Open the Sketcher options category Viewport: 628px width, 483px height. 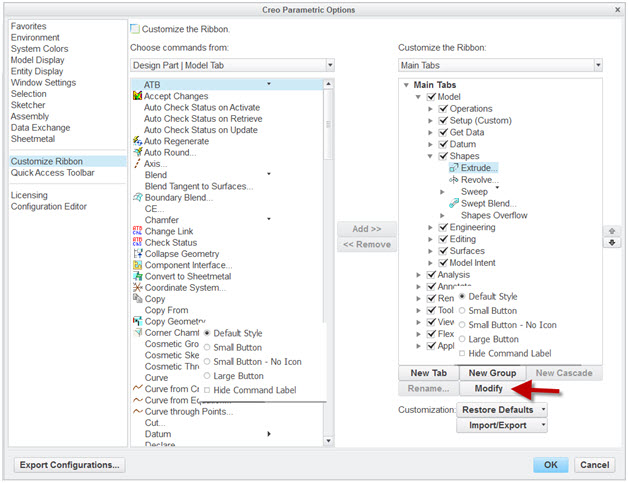pyautogui.click(x=28, y=105)
